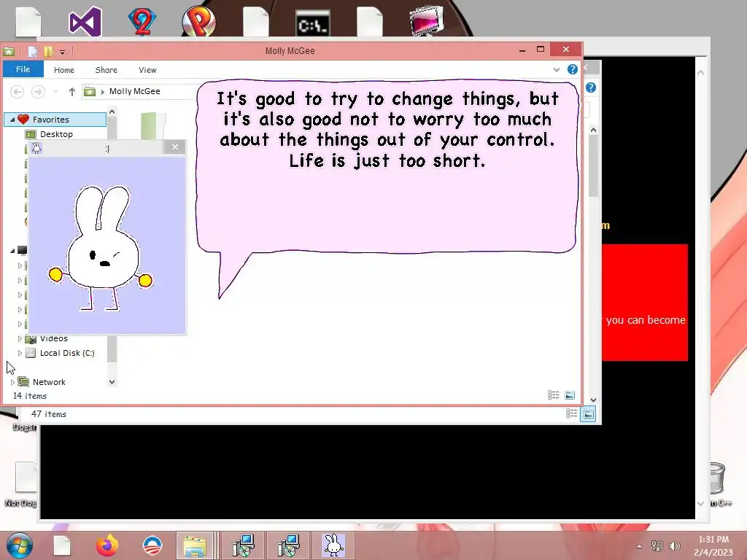Expand the Local Disk (C:) node
747x560 pixels.
[20, 353]
